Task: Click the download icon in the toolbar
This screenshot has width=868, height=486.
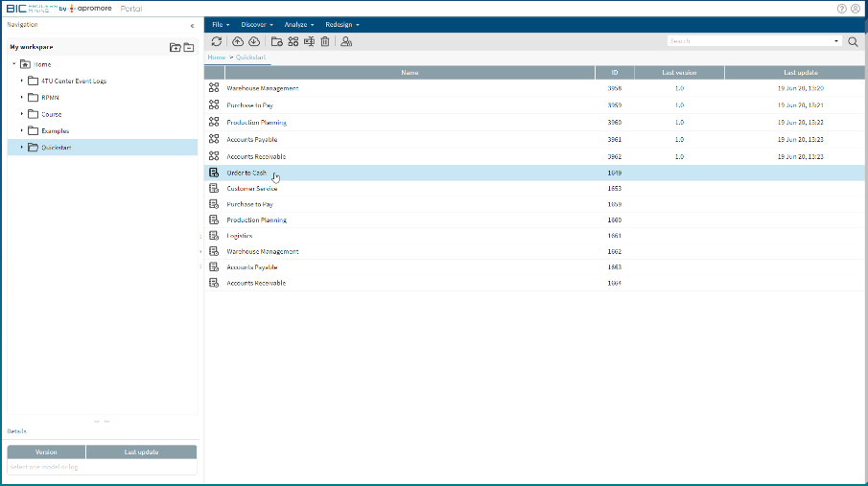Action: (253, 42)
